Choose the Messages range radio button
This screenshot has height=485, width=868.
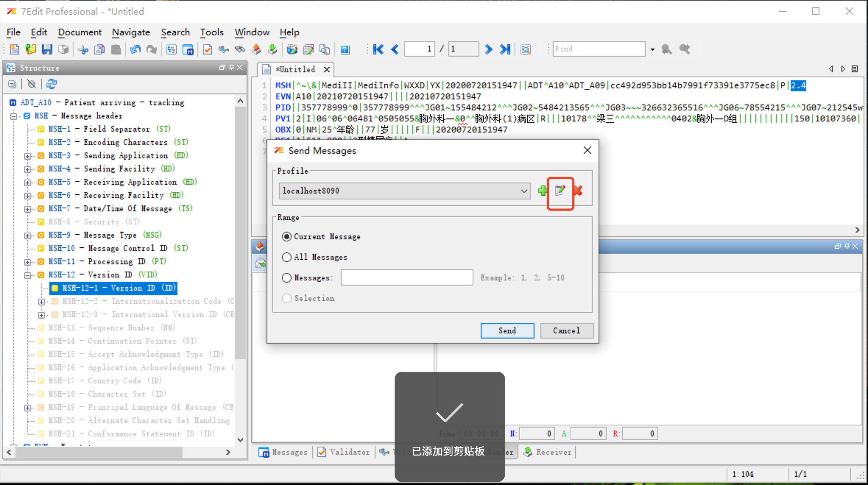point(287,278)
